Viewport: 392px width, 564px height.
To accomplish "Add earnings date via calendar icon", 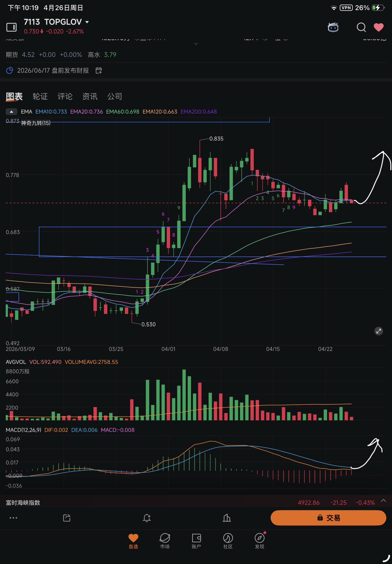I will 99,70.
